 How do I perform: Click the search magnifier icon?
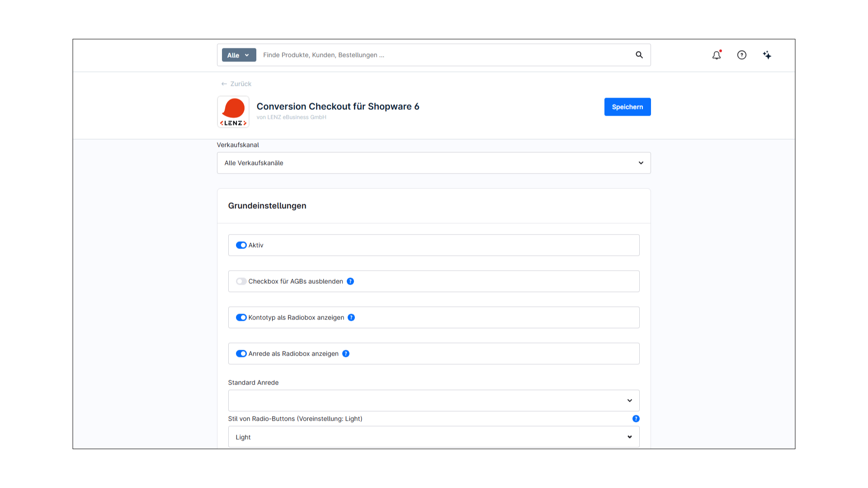(x=639, y=55)
